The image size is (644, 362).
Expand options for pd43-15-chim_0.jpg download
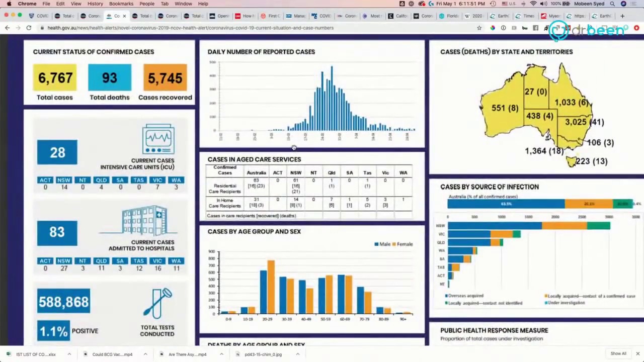297,354
